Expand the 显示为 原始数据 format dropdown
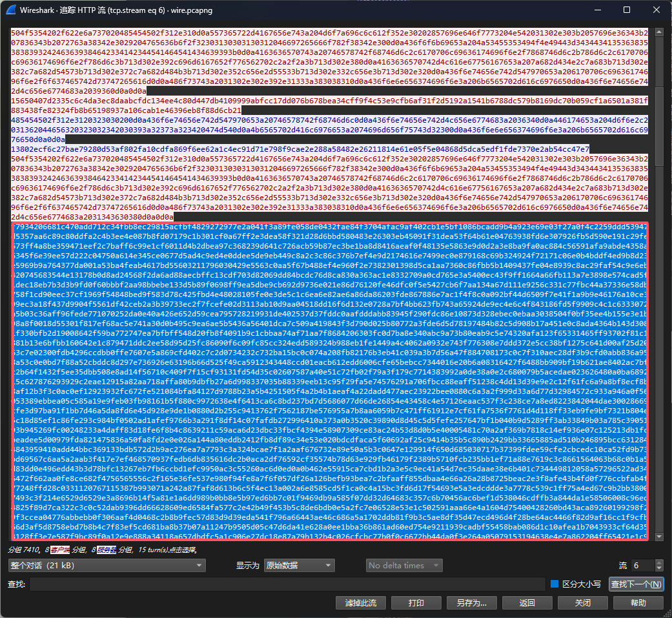The width and height of the screenshot is (672, 618). click(298, 565)
